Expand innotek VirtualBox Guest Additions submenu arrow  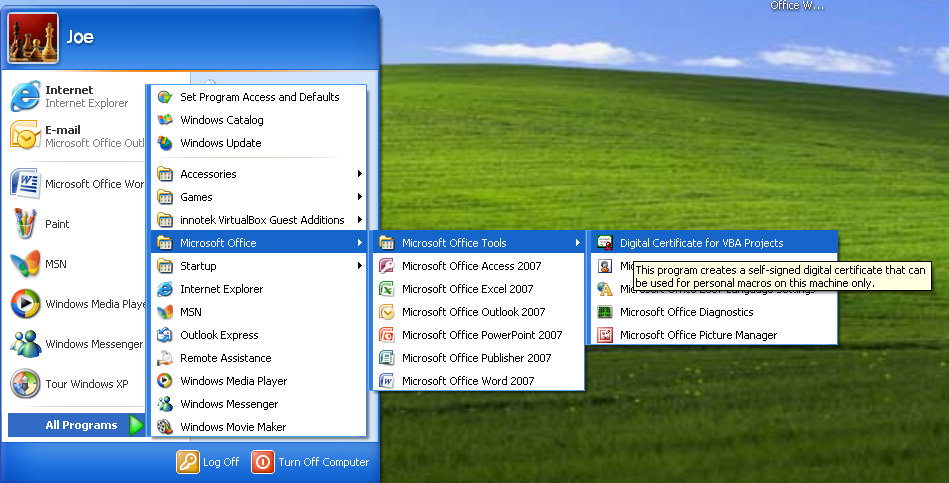click(x=360, y=220)
